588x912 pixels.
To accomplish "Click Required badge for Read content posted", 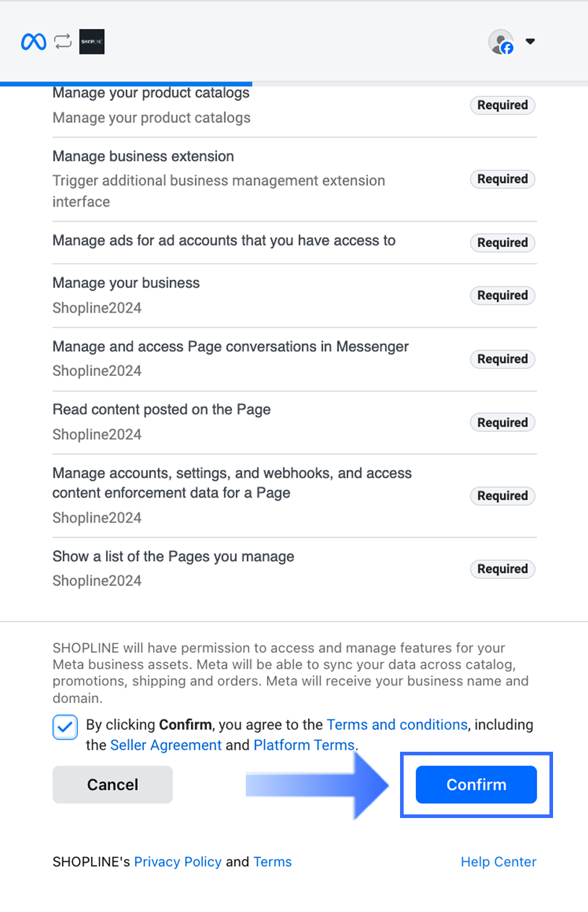I will click(x=502, y=422).
